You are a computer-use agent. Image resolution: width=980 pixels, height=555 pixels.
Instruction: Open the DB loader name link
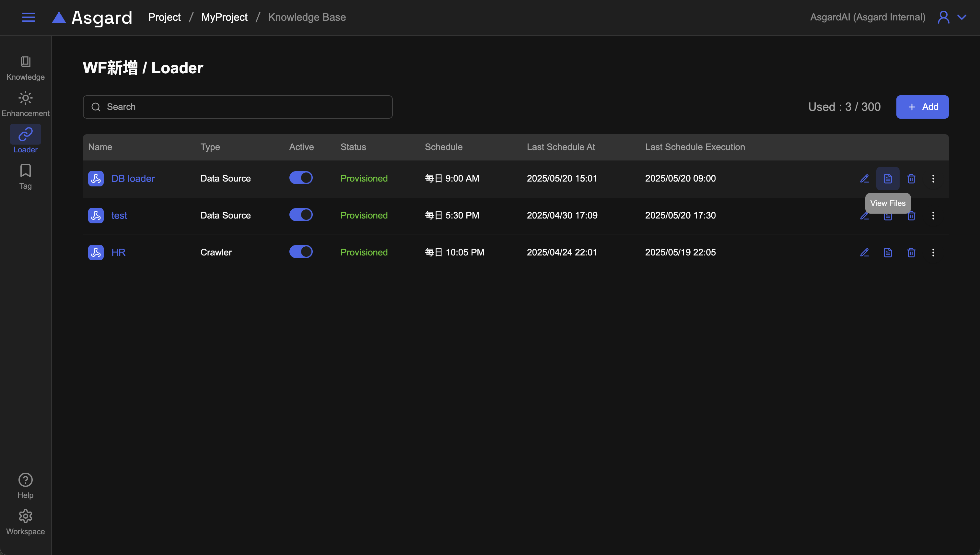click(133, 178)
